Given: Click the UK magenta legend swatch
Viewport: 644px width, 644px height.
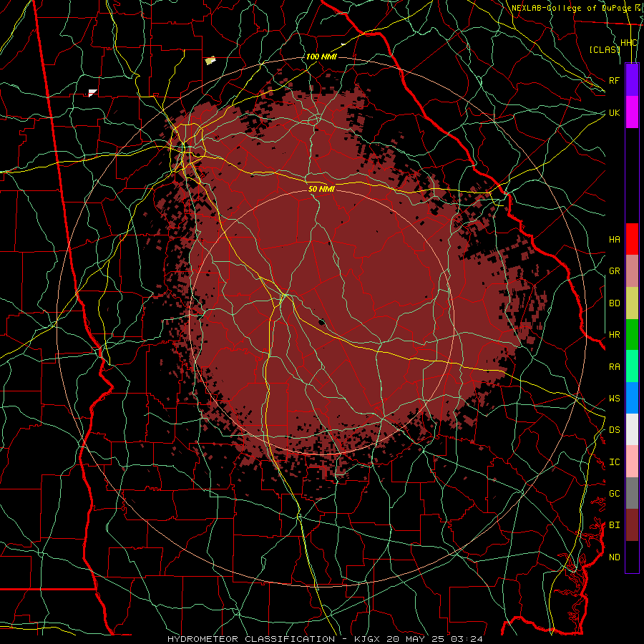Looking at the screenshot, I should [632, 112].
